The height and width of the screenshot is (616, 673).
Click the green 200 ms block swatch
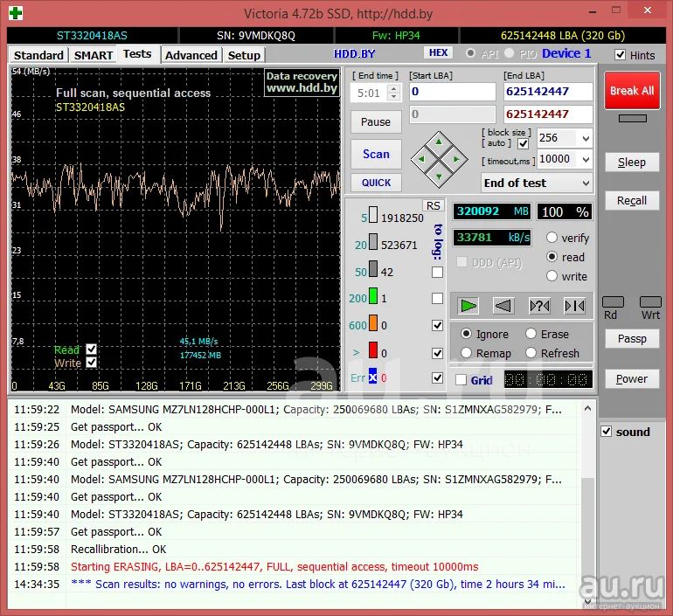pyautogui.click(x=372, y=298)
